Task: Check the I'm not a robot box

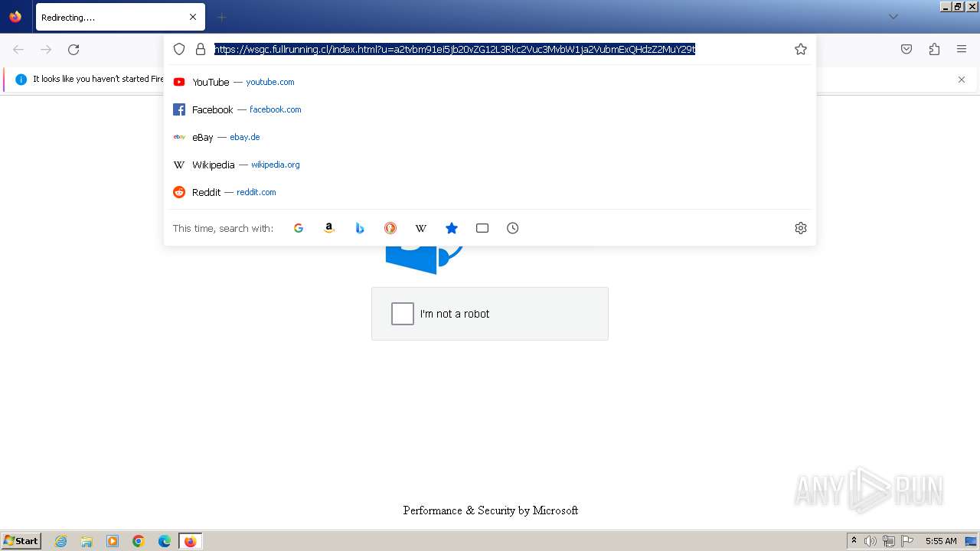Action: tap(403, 314)
